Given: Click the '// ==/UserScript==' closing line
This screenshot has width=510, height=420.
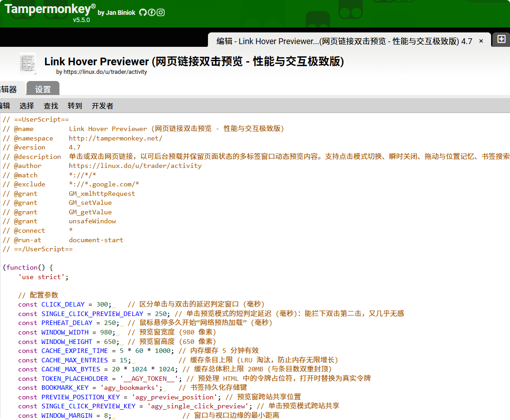Looking at the screenshot, I should click(x=38, y=249).
